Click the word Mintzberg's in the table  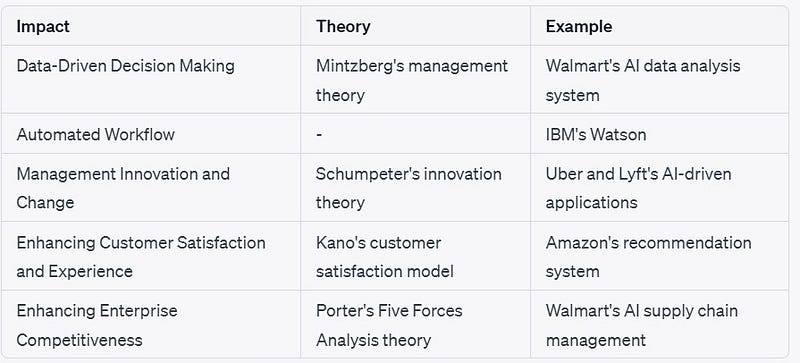coord(361,66)
